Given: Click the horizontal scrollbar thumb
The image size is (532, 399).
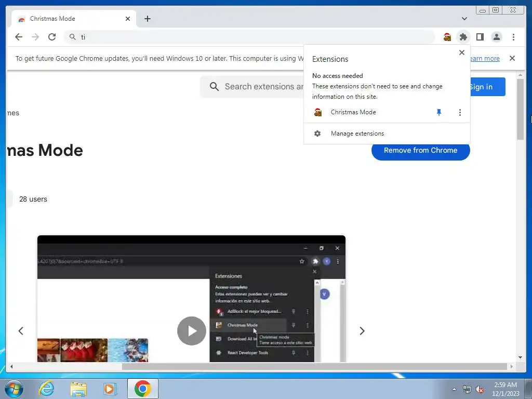Looking at the screenshot, I should tap(314, 366).
